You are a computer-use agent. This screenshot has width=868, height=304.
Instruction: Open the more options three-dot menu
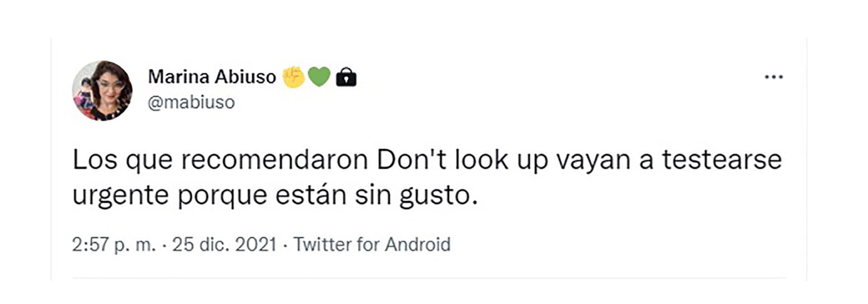[774, 77]
